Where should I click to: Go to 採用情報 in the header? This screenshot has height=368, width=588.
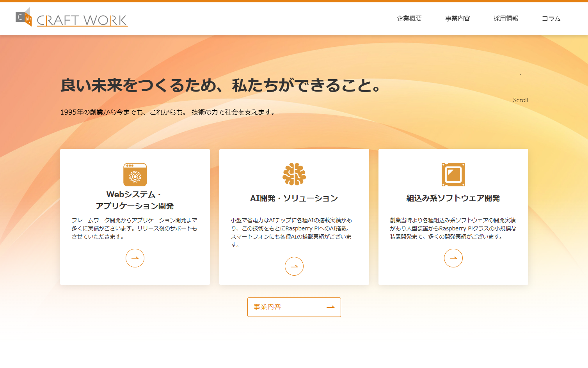506,18
